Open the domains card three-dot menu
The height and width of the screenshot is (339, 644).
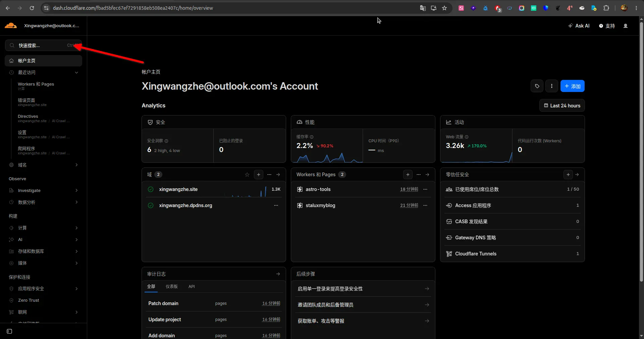coord(269,175)
